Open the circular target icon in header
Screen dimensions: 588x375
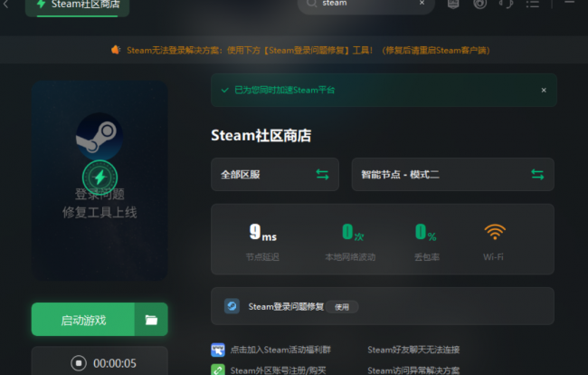click(x=479, y=5)
